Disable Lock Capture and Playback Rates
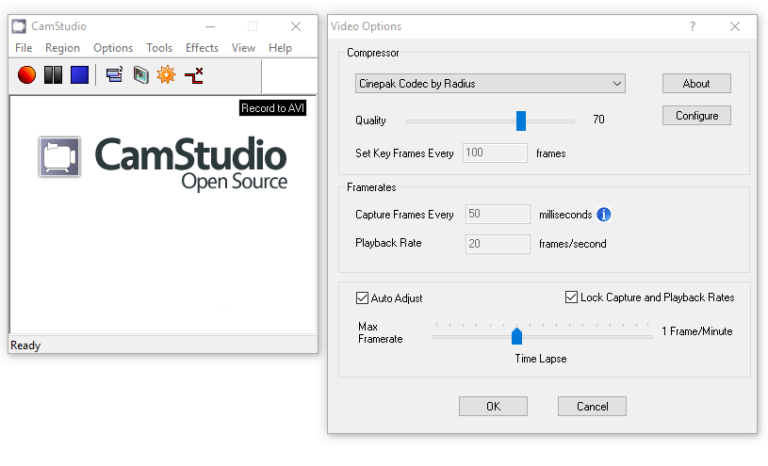 coord(571,298)
